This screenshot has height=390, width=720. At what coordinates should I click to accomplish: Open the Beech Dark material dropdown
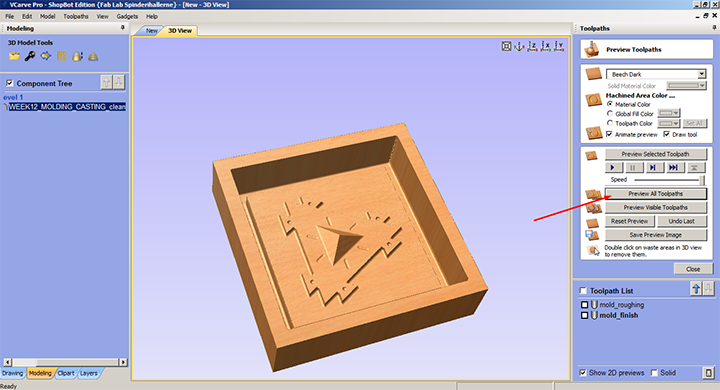pyautogui.click(x=702, y=74)
